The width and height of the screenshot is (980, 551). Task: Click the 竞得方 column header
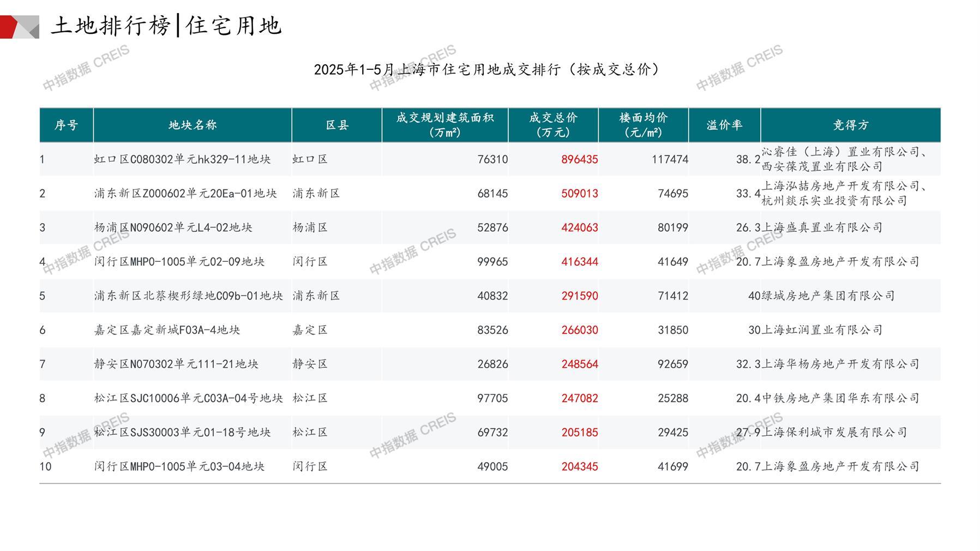[850, 125]
